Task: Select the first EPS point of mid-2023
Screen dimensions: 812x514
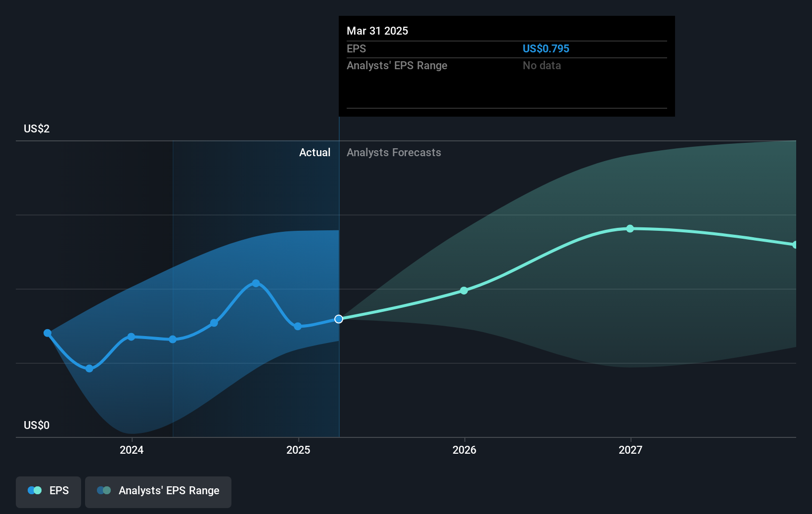Action: pos(47,333)
